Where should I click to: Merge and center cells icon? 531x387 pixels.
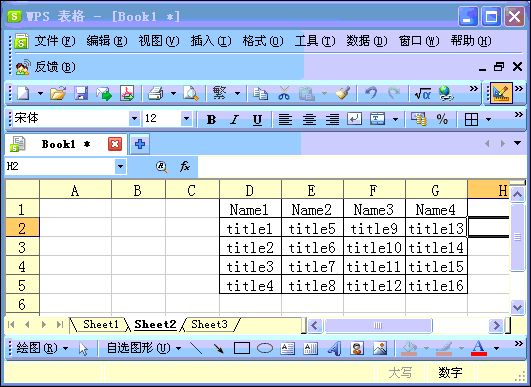click(377, 119)
